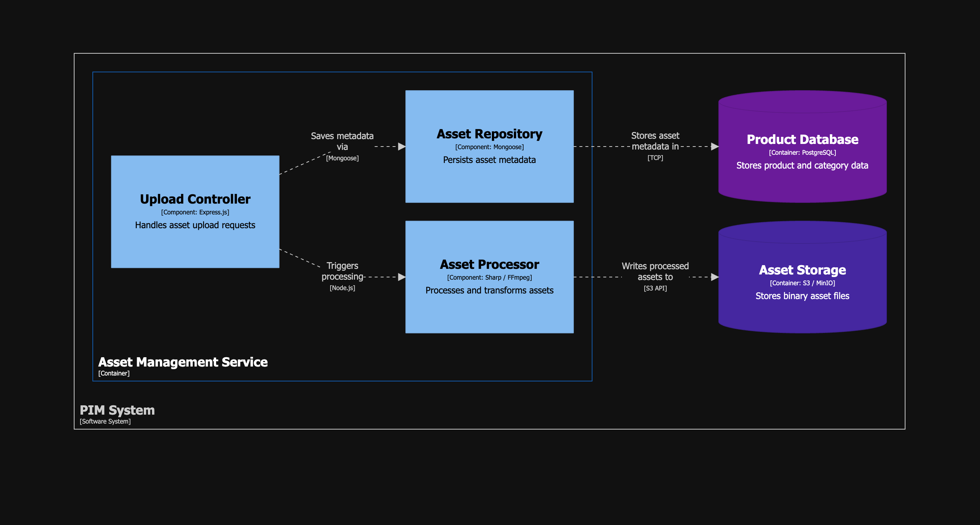Click 'Stores binary asset files' description

click(x=802, y=296)
